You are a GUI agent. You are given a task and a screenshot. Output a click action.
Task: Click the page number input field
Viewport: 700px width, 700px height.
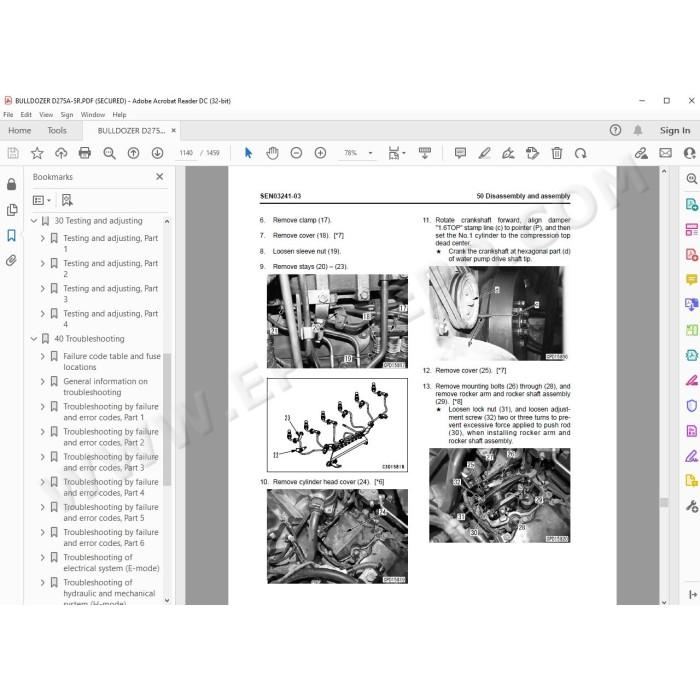tap(186, 153)
